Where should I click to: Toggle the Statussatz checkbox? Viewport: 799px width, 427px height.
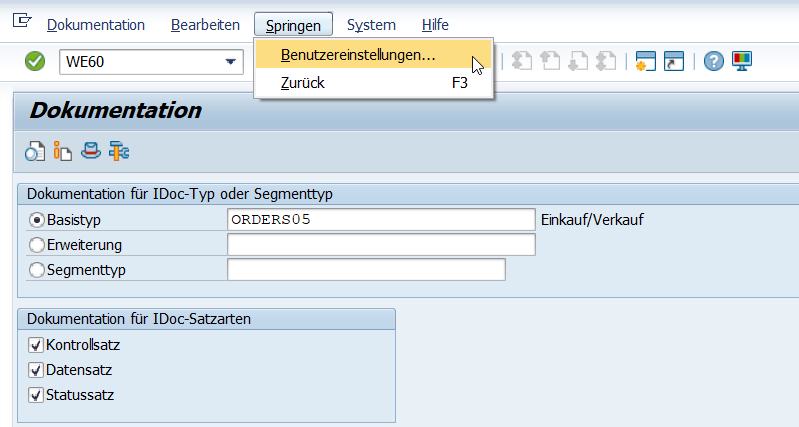point(36,395)
